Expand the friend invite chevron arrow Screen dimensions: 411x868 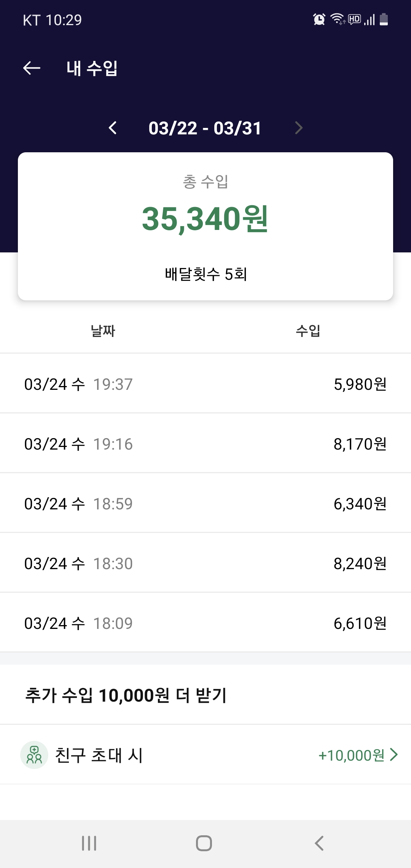(394, 755)
